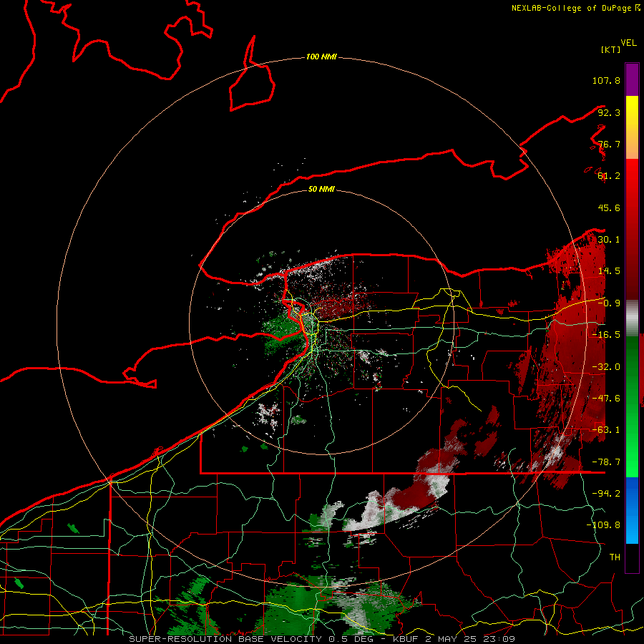
Task: Click the -109.8 velocity scale value
Action: coord(603,525)
